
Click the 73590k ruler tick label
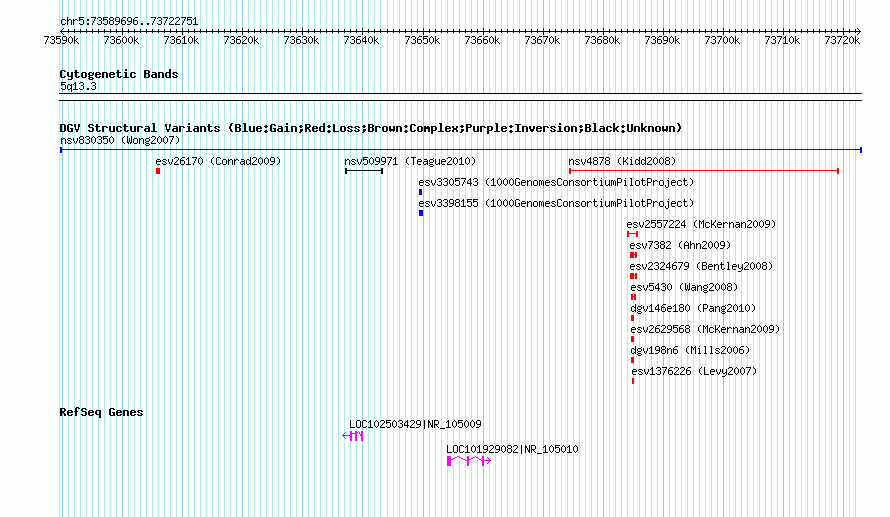[x=61, y=40]
